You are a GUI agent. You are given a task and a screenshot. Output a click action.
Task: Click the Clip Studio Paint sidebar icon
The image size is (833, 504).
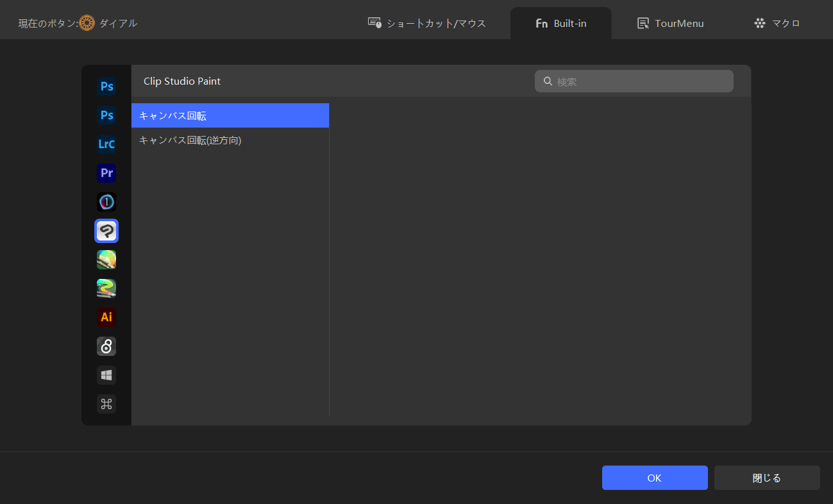pyautogui.click(x=106, y=231)
